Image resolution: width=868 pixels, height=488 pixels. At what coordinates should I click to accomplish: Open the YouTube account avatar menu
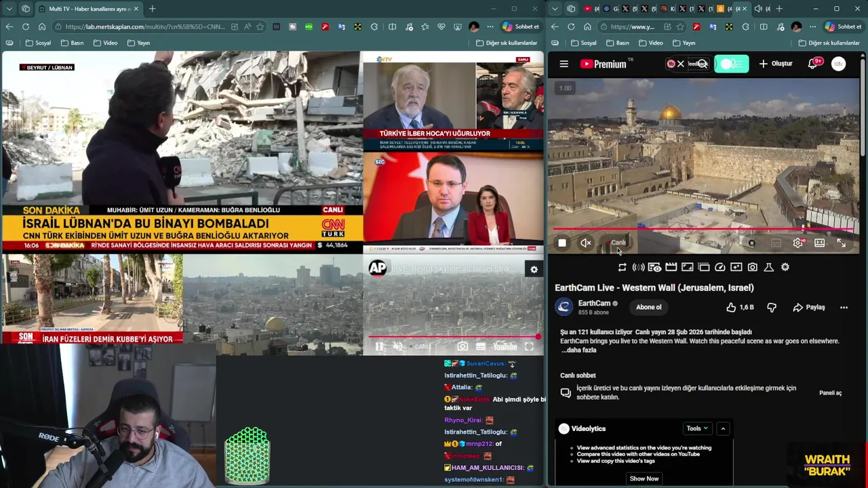[x=838, y=64]
